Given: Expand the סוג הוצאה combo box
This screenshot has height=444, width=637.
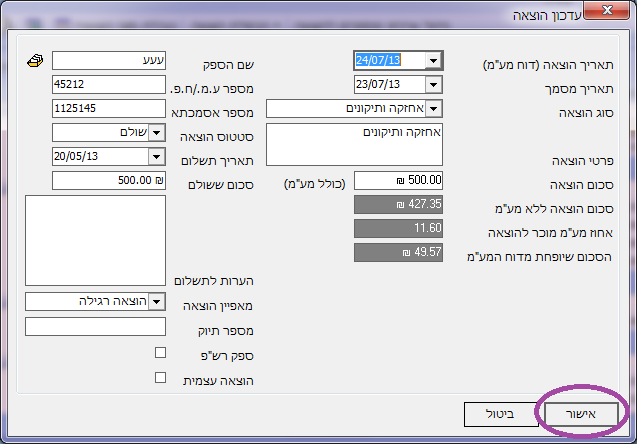Looking at the screenshot, I should (433, 109).
